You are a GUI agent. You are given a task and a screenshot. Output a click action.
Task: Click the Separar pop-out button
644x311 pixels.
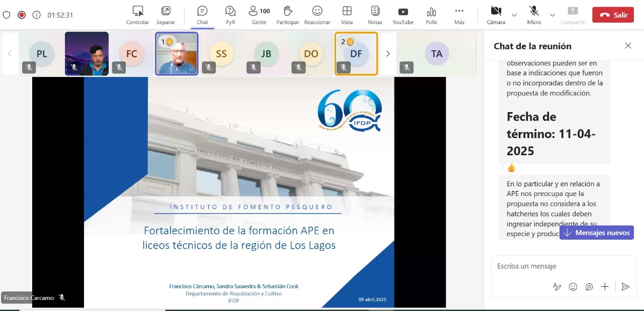[166, 15]
